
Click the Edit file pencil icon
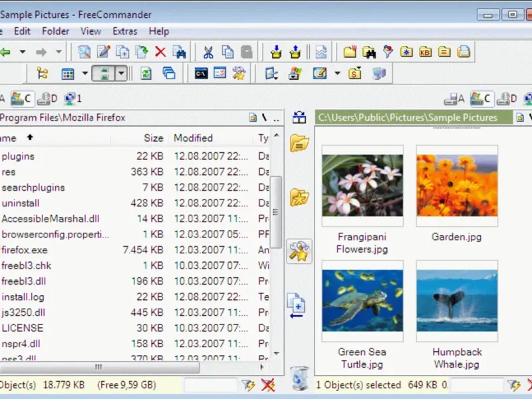coord(103,52)
